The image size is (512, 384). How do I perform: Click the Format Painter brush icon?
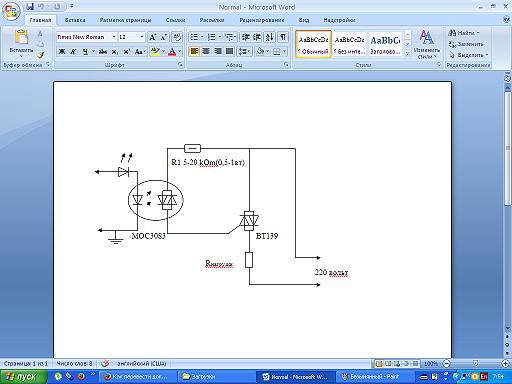click(40, 55)
